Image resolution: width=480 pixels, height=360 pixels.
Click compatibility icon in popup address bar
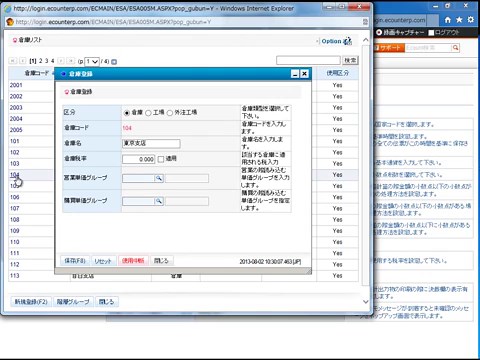pos(365,22)
